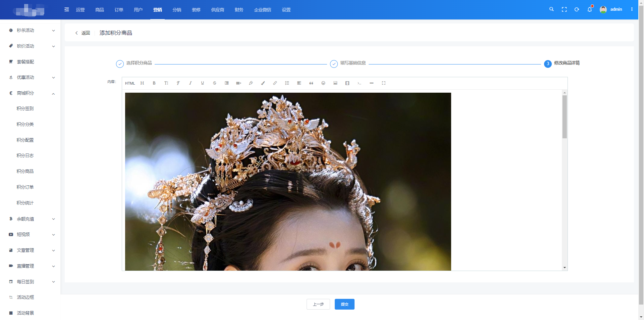This screenshot has height=320, width=644.
Task: Open the font family tool
Action: pos(178,83)
